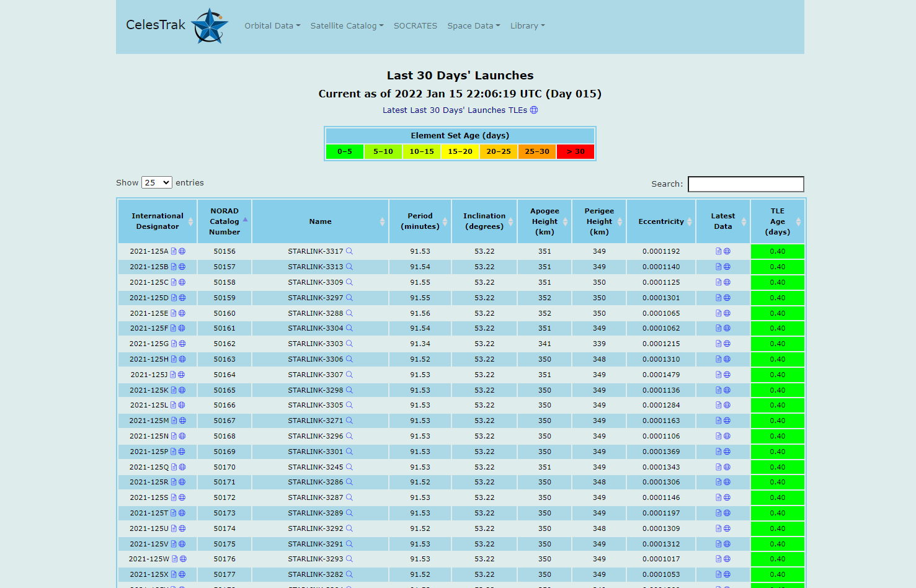Click period value 91.34
Screen dimensions: 916x588
pyautogui.click(x=420, y=344)
